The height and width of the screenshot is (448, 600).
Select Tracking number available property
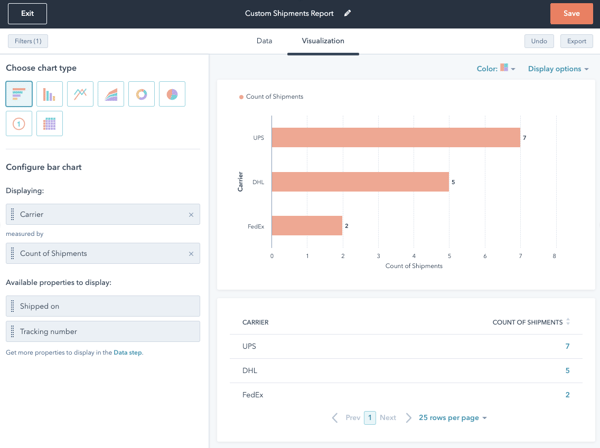coord(103,331)
